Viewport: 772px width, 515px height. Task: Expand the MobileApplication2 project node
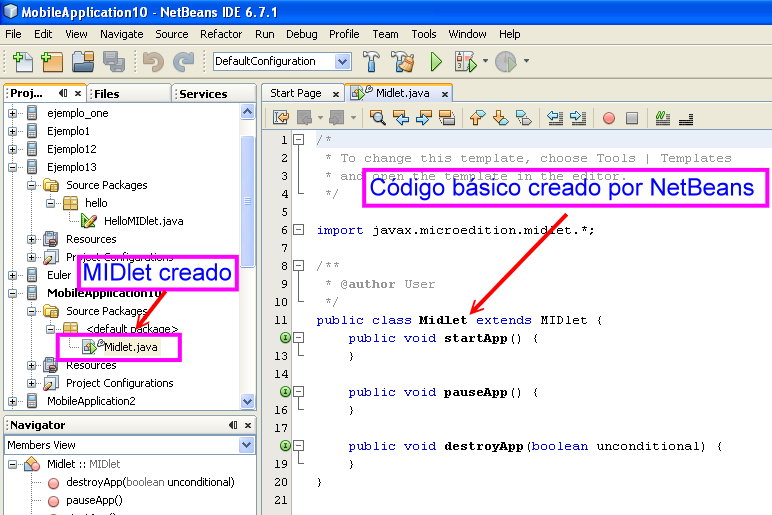(12, 401)
